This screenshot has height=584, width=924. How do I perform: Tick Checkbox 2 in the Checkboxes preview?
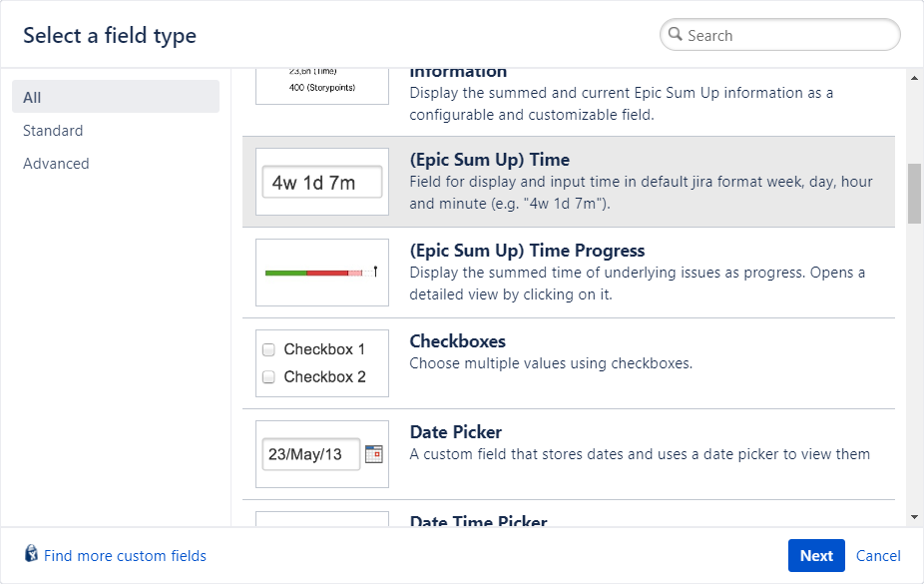(268, 376)
